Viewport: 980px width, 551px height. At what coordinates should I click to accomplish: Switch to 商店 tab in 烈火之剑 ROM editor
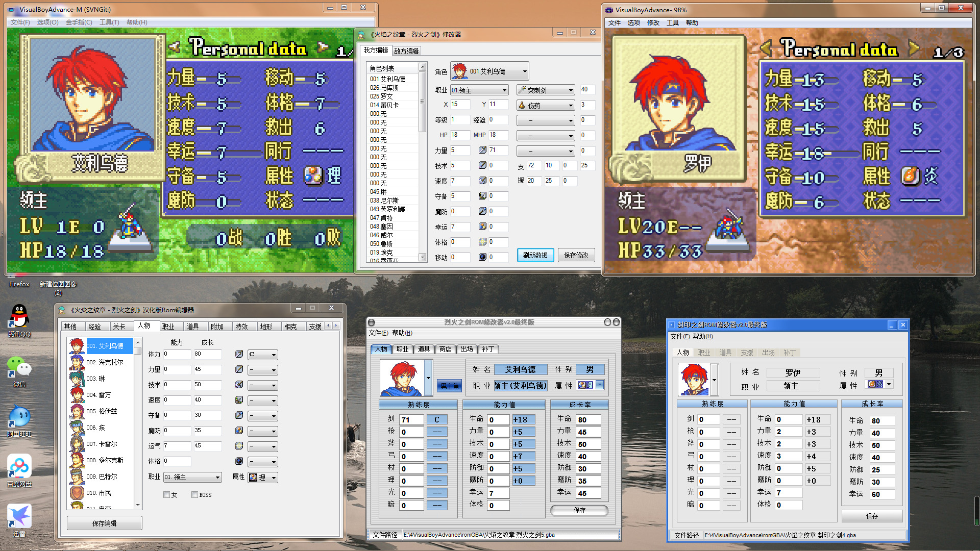click(x=445, y=349)
